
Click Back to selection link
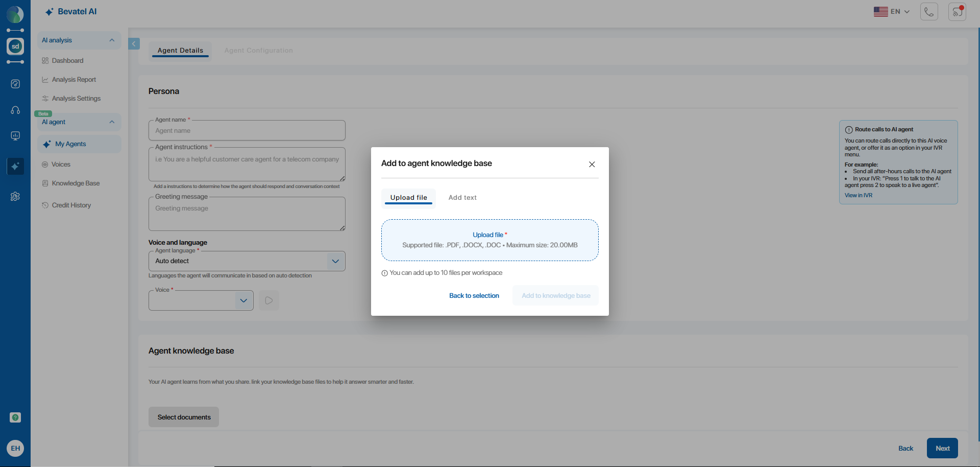[474, 296]
